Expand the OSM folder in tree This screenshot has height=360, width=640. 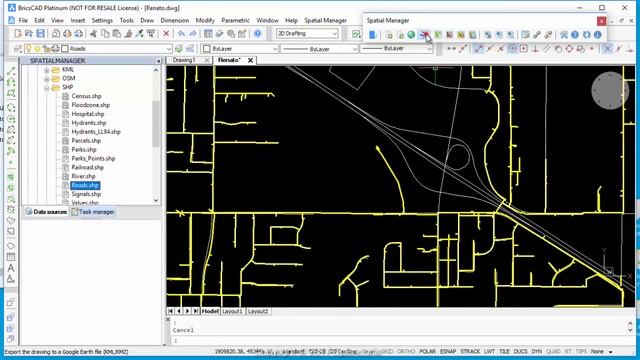[x=47, y=78]
